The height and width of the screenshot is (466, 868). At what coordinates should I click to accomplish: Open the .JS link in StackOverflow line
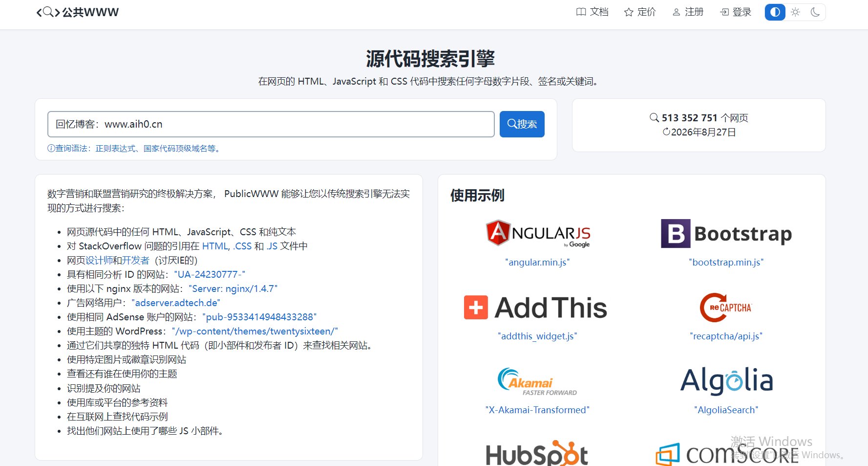coord(272,246)
